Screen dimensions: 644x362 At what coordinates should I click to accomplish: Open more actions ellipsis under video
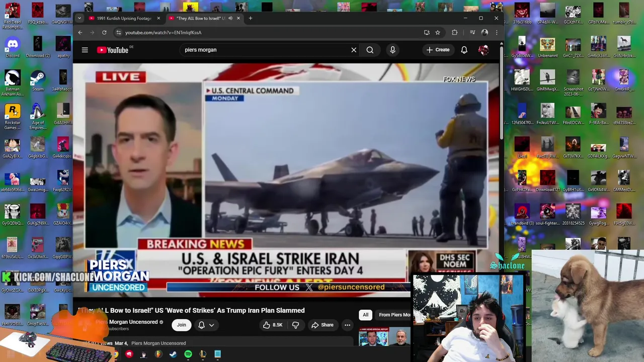[x=347, y=325]
